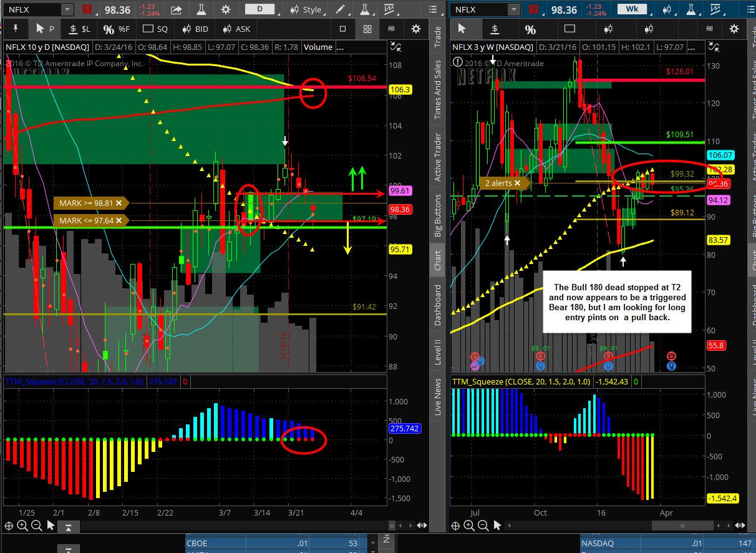
Task: Open drawing toolbar settings gear in left chart
Action: 416,29
